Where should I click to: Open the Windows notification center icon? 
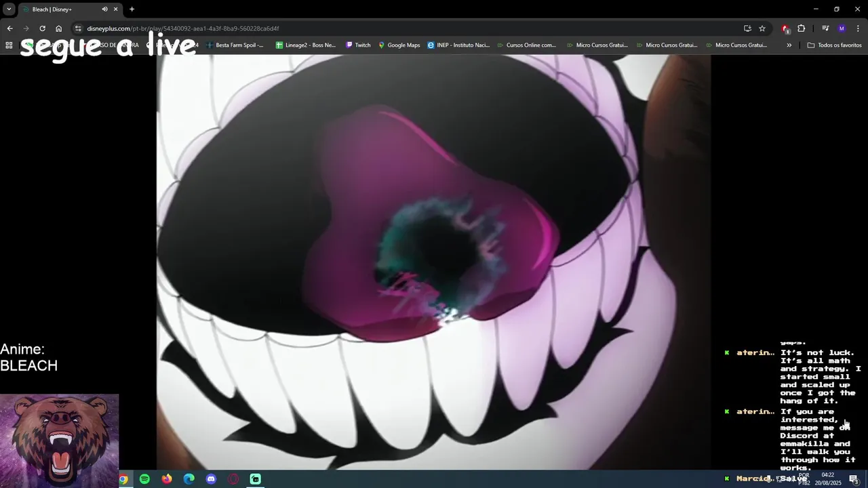point(854,479)
